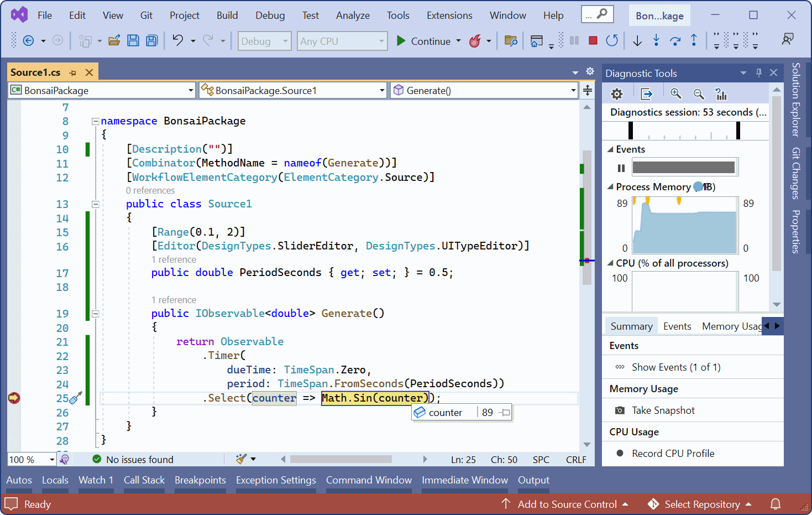812x515 pixels.
Task: Stop debugging with the red square
Action: pyautogui.click(x=593, y=40)
